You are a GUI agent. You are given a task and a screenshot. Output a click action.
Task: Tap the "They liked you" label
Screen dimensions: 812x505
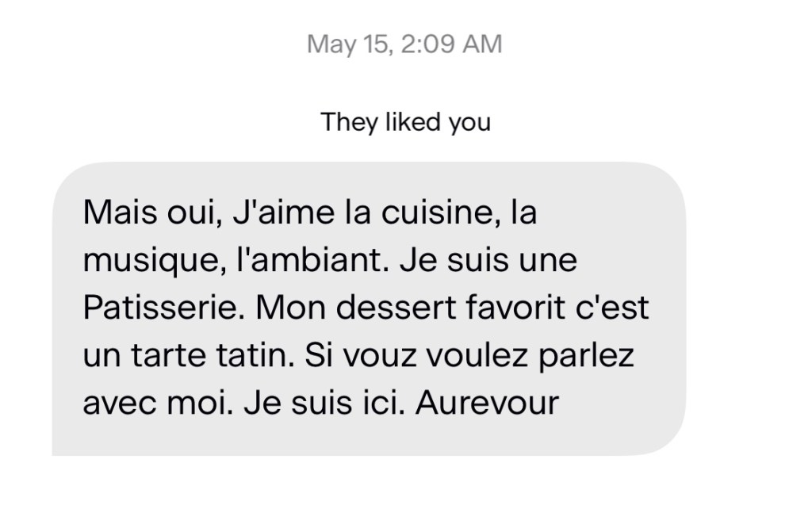[405, 122]
